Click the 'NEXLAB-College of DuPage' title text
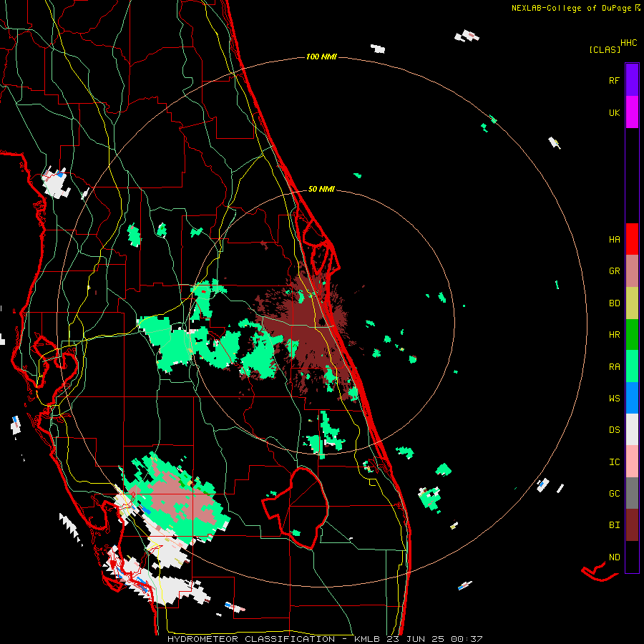The width and height of the screenshot is (644, 644). [x=571, y=8]
